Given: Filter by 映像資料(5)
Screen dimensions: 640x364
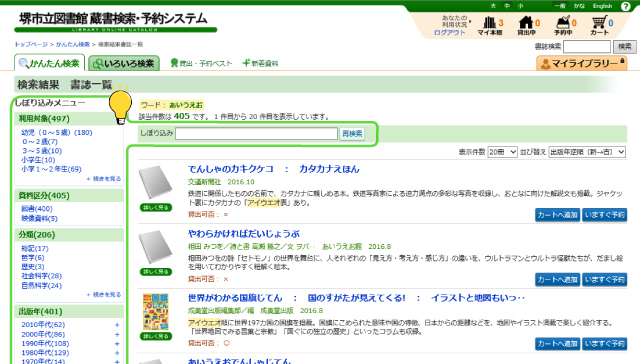Looking at the screenshot, I should (40, 219).
